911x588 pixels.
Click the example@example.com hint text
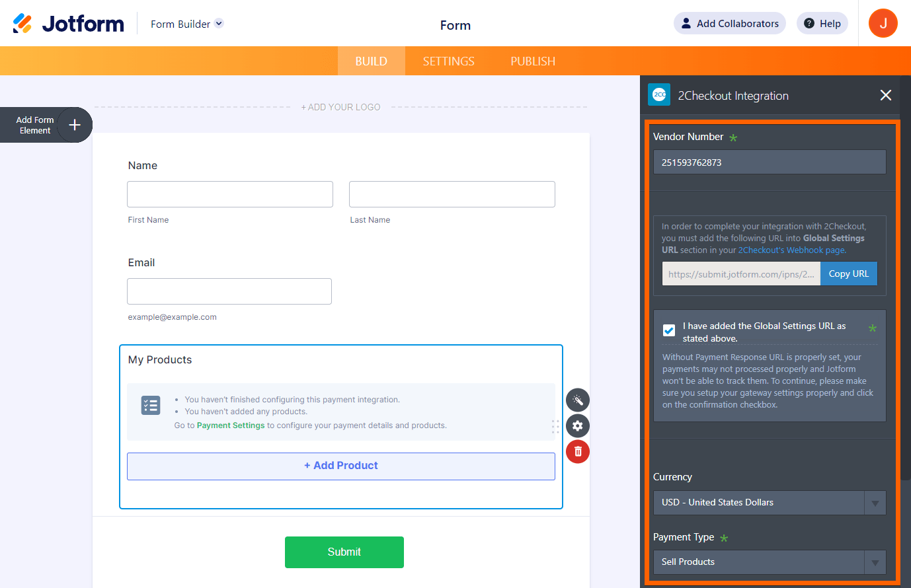pos(173,317)
